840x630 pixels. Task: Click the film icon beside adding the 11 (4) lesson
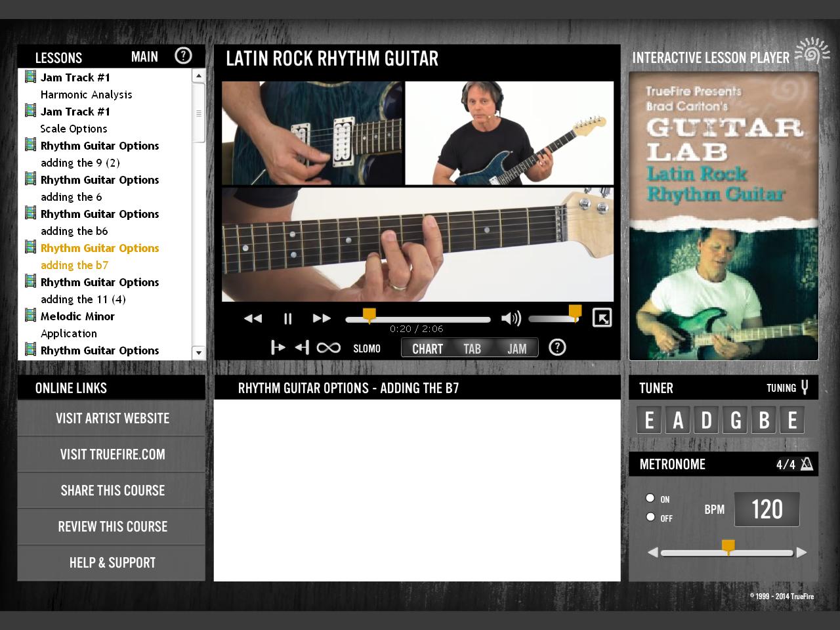[30, 282]
